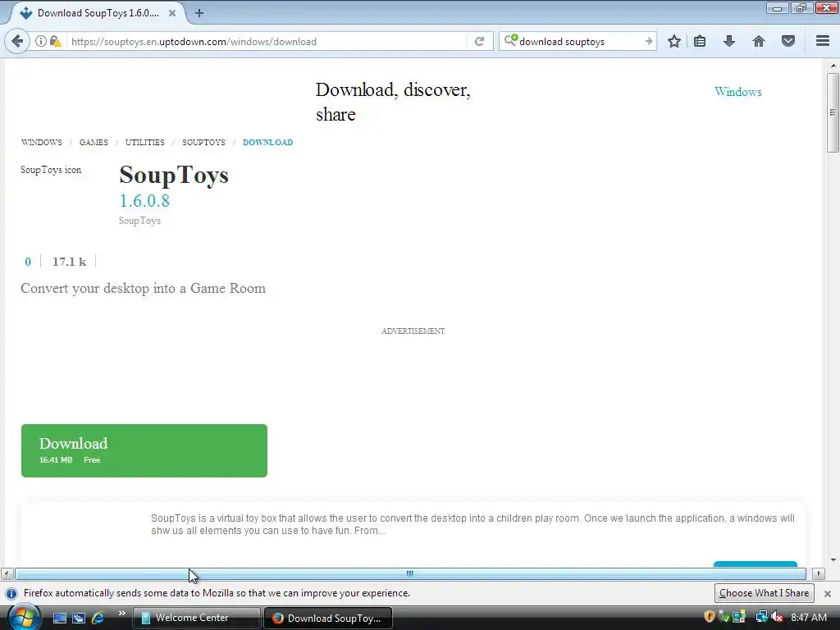Click the security shield tray icon

[x=709, y=617]
